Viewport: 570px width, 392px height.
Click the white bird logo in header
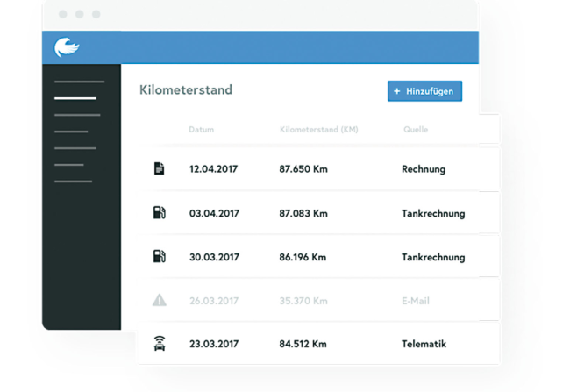[x=67, y=47]
